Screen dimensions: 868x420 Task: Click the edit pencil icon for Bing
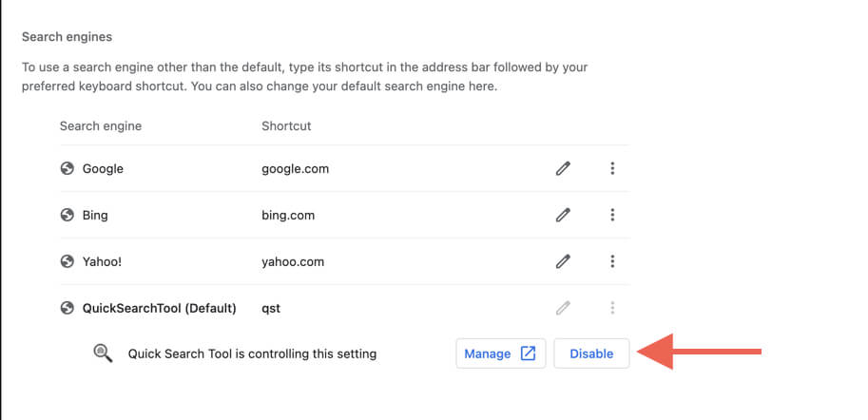(x=563, y=216)
